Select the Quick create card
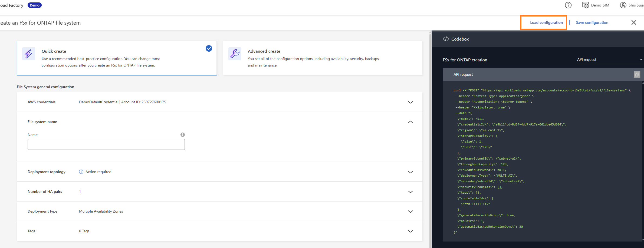 click(x=117, y=58)
